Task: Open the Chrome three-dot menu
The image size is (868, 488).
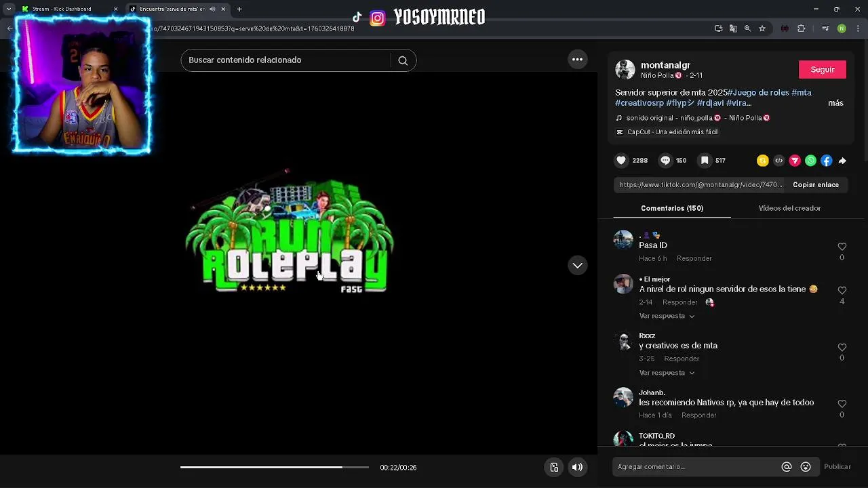Action: [x=859, y=28]
